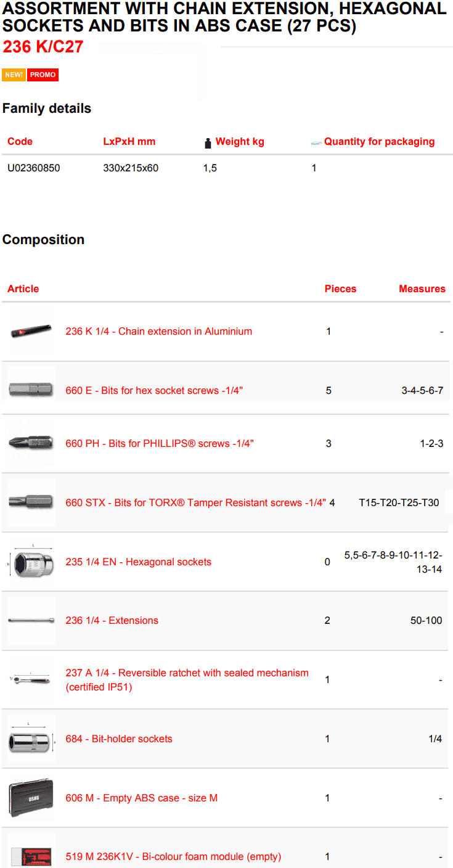453x868 pixels.
Task: Click the hex socket bit thumbnail
Action: [x=31, y=390]
